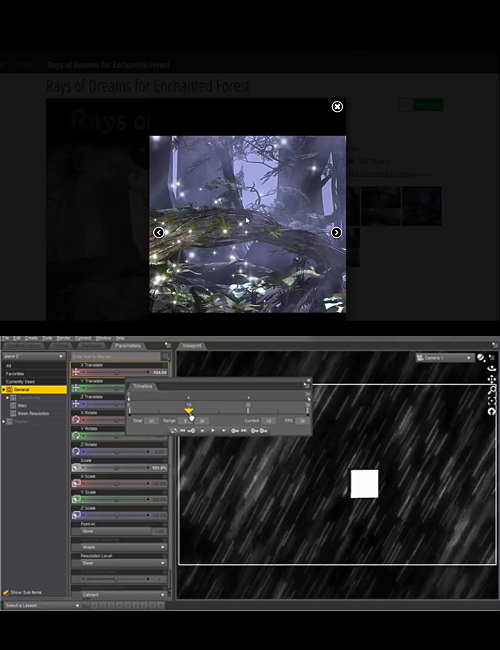This screenshot has width=500, height=650.
Task: Play the animation in the Timeline
Action: (213, 431)
